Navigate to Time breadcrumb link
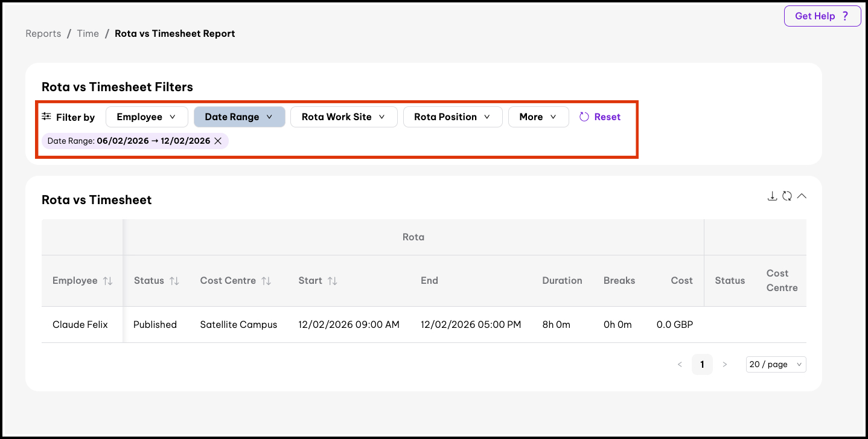The width and height of the screenshot is (868, 439). tap(88, 34)
